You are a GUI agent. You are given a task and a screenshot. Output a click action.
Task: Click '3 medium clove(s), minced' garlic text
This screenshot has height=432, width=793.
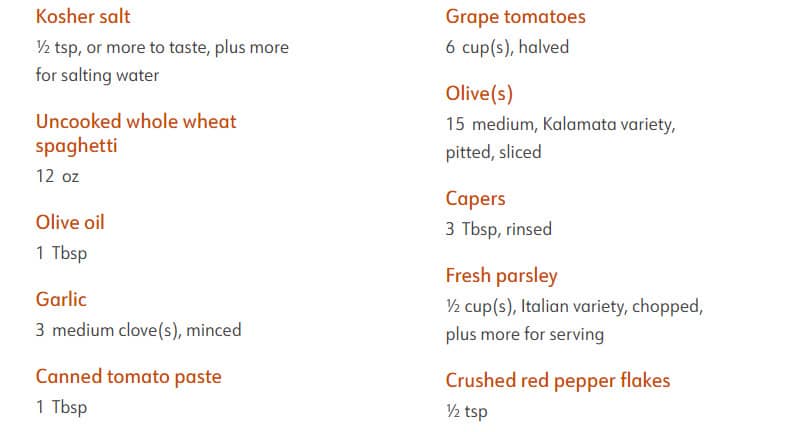pyautogui.click(x=139, y=330)
